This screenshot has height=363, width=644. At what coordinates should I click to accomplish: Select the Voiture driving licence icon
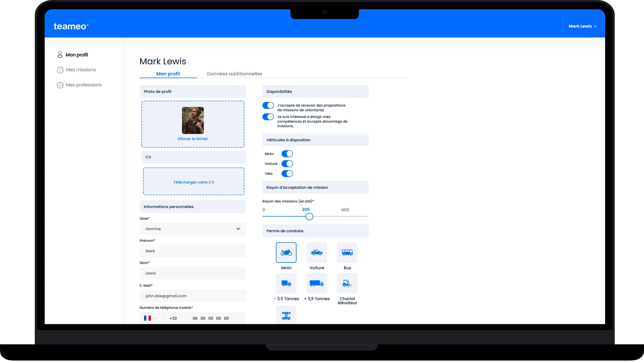click(317, 252)
